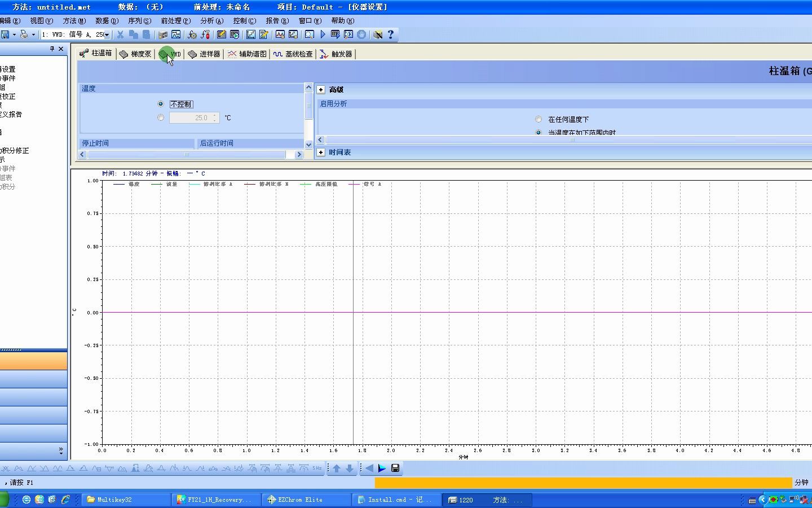Click the framed waveform report icon
812x508 pixels.
[x=280, y=34]
